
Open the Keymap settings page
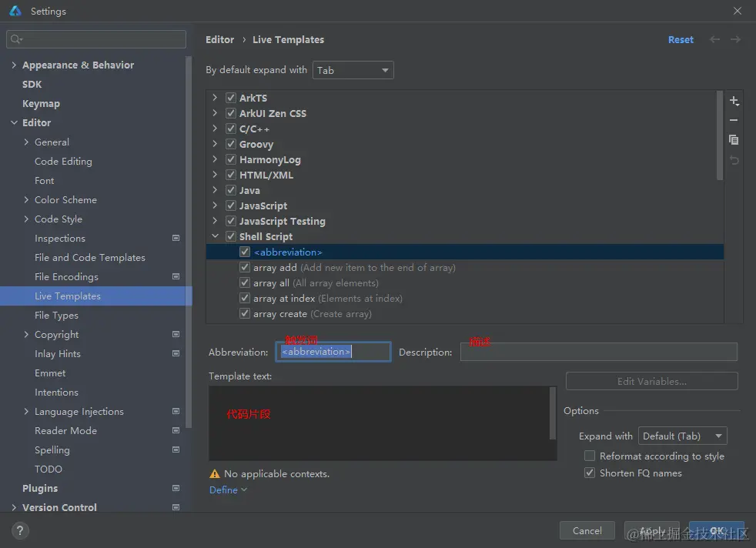[41, 104]
